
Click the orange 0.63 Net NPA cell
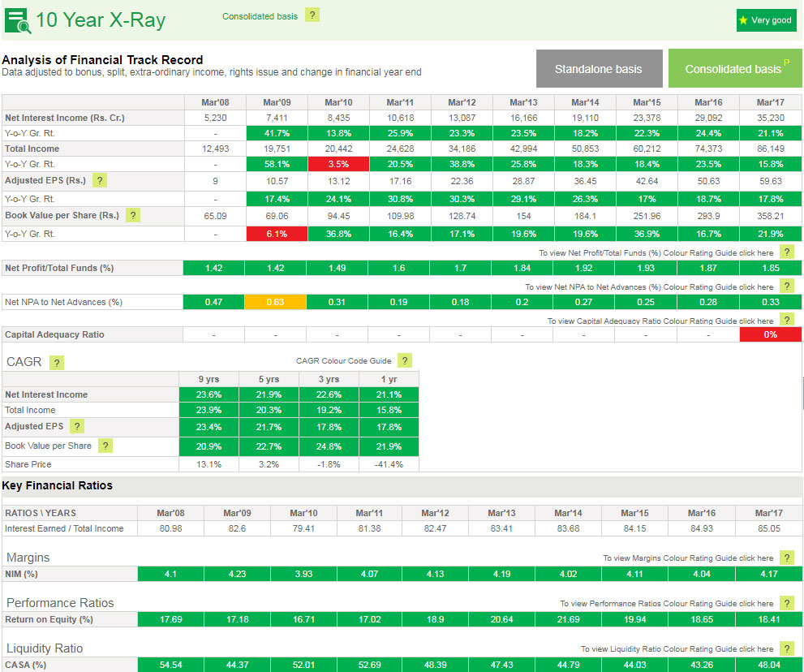point(275,302)
